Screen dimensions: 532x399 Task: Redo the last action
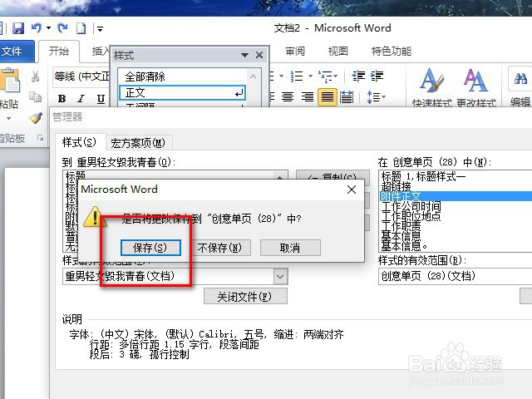pyautogui.click(x=62, y=27)
